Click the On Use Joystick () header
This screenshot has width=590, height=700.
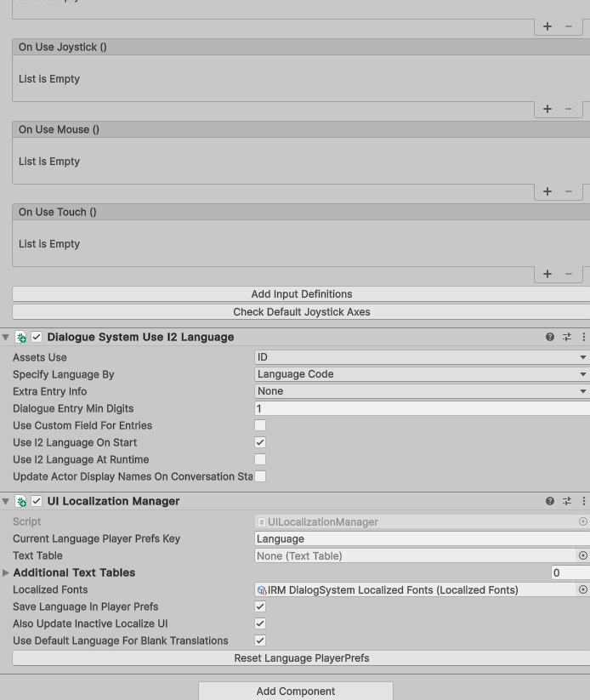point(301,47)
